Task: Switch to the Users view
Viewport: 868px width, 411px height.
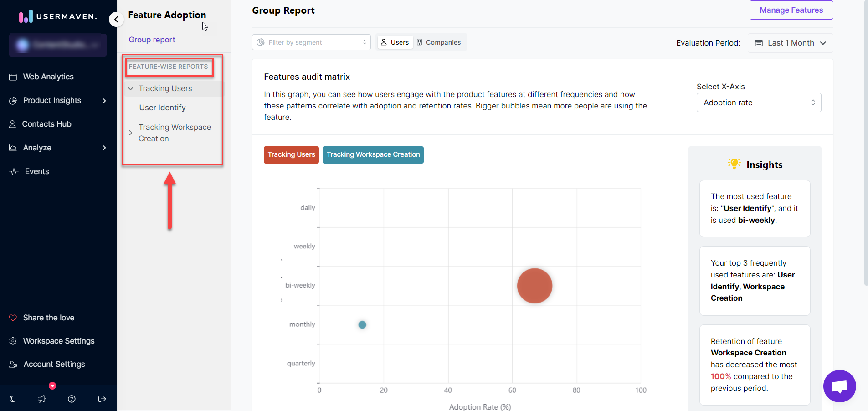Action: 395,42
